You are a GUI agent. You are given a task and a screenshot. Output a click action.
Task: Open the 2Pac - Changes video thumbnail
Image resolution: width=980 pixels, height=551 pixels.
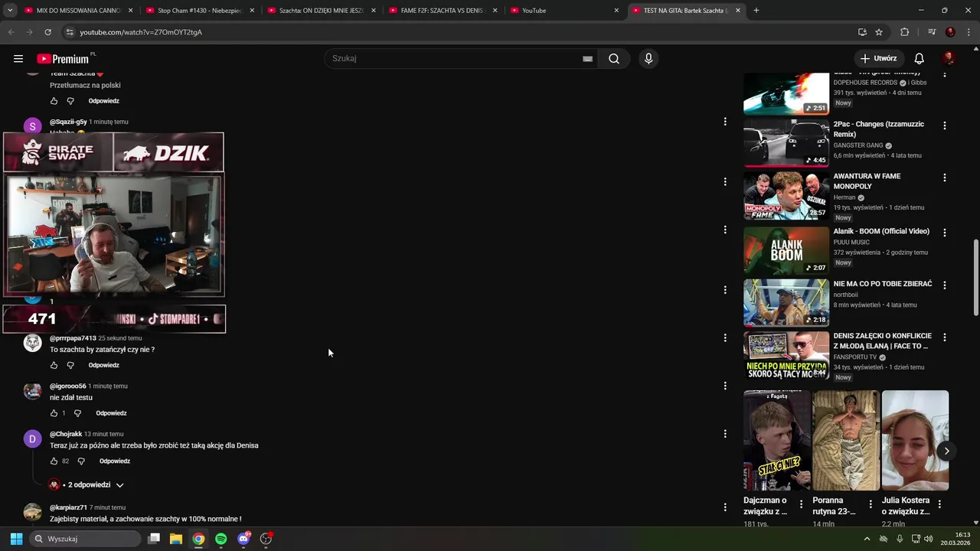point(786,143)
